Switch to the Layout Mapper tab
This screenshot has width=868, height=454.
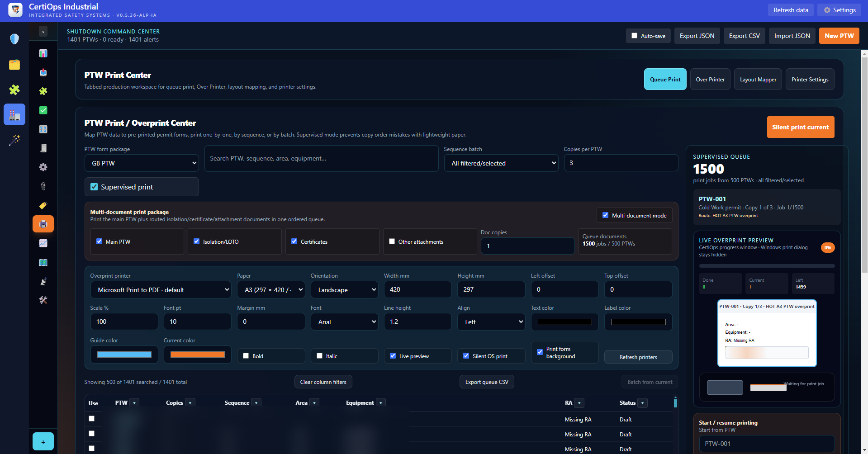tap(758, 80)
